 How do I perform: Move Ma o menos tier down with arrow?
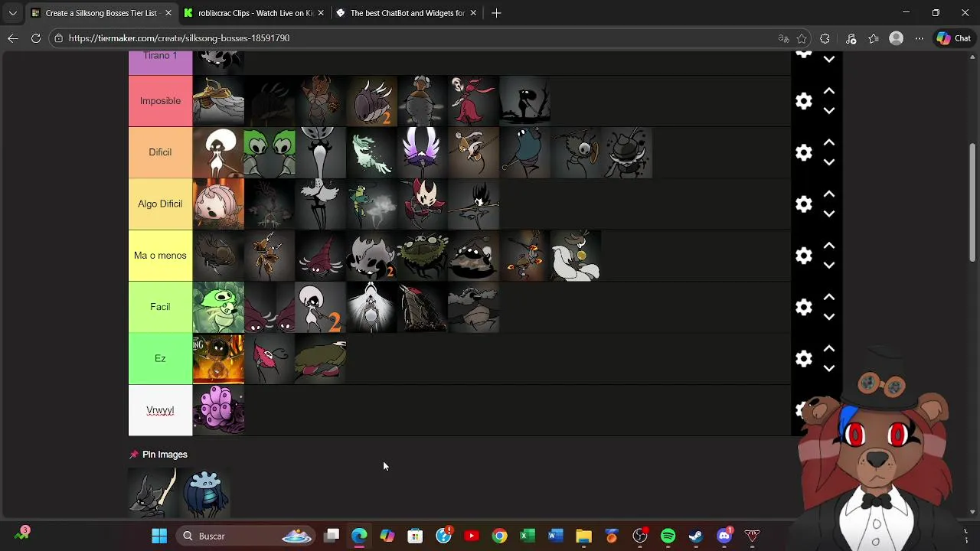[828, 266]
